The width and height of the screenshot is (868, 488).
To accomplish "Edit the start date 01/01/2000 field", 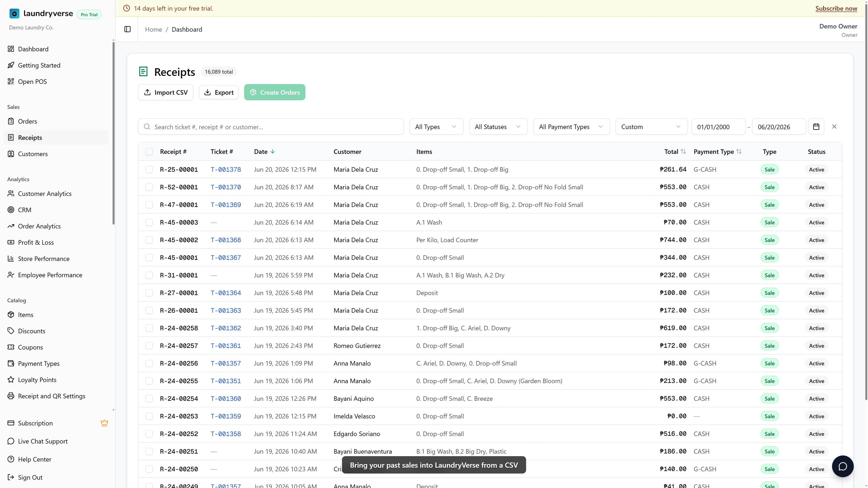I will (x=718, y=127).
